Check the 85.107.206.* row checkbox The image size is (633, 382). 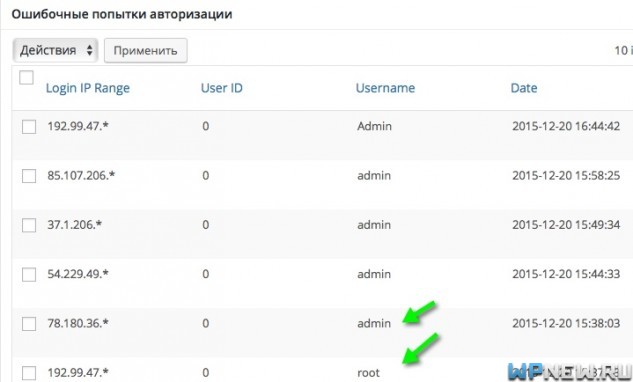(x=29, y=176)
